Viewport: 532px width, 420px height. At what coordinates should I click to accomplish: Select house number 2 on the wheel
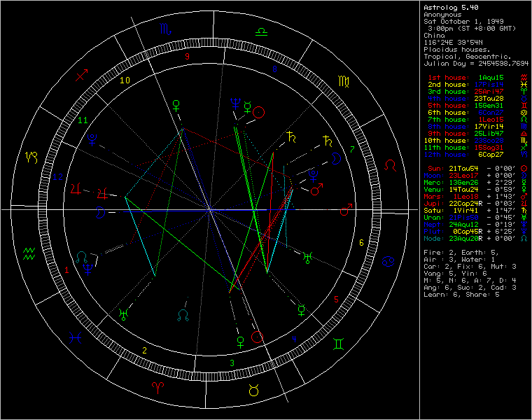tap(144, 350)
